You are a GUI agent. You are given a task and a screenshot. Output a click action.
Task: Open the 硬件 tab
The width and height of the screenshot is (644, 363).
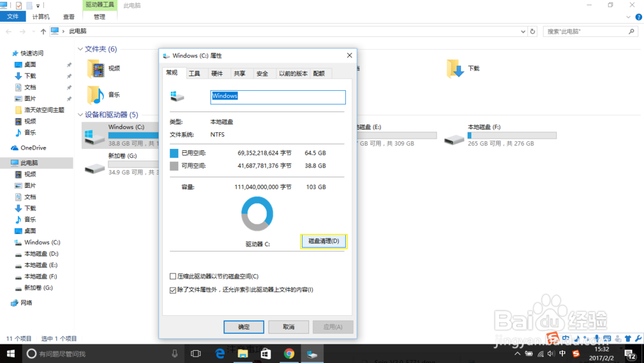pos(217,74)
